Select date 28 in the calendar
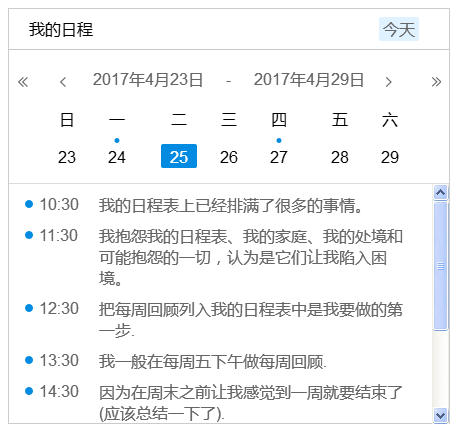This screenshot has width=458, height=432. [x=340, y=157]
